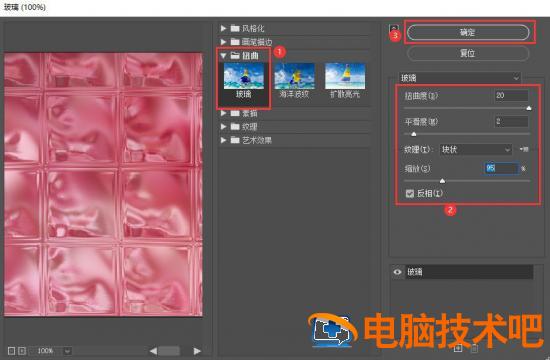550x360 pixels.
Task: Expand the 素描 filter folder
Action: 223,113
